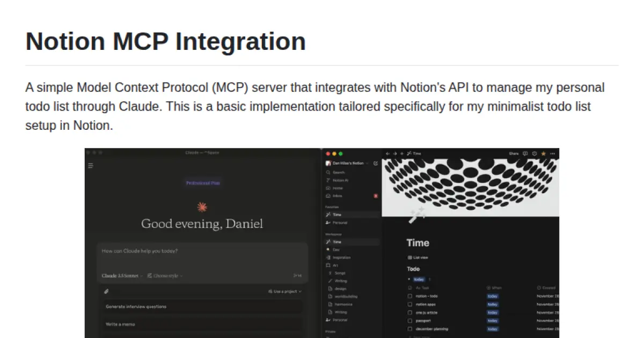The image size is (644, 338).
Task: Attach a file using Claude's paperclip icon
Action: click(106, 291)
